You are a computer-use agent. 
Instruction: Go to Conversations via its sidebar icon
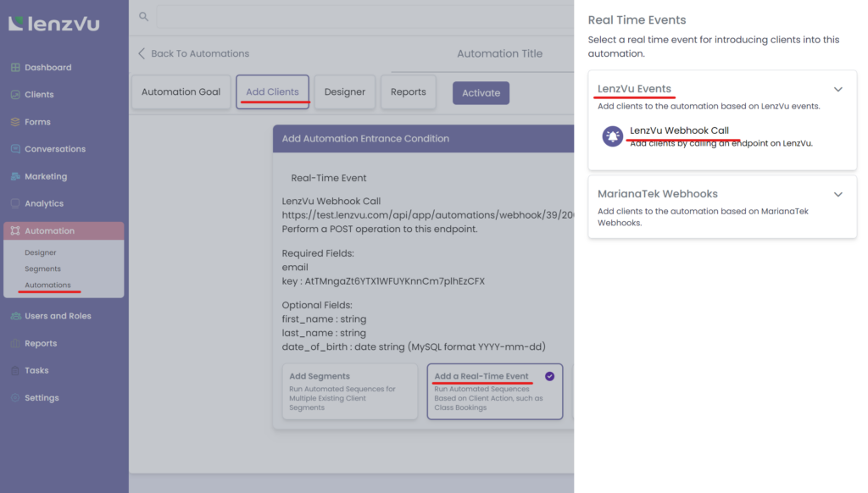[x=51, y=148]
